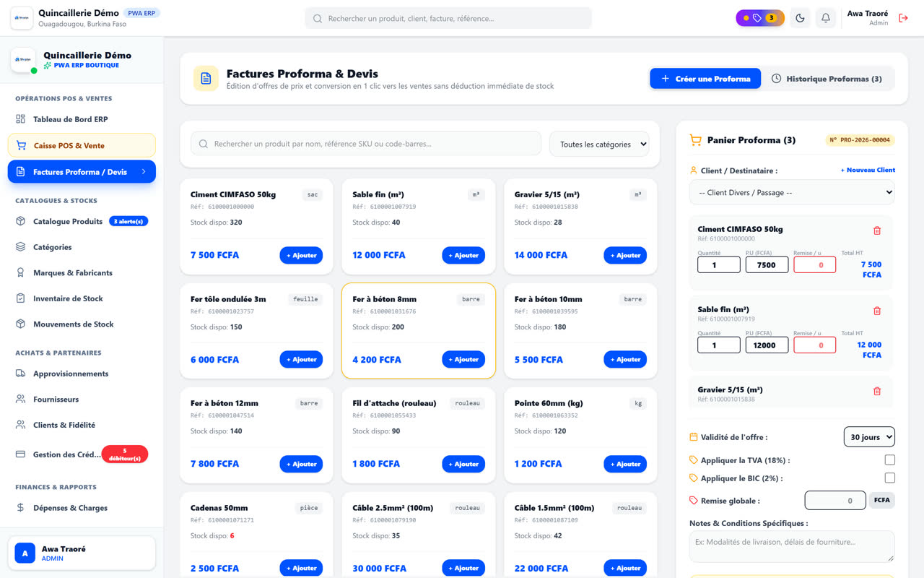Enable the Appliquer la TVA (18%) checkbox
Image resolution: width=924 pixels, height=578 pixels.
[889, 460]
